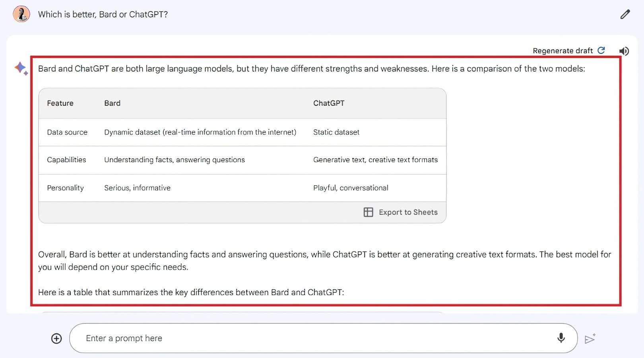Screen dimensions: 644x358
Task: Click the Bard column header
Action: 112,103
